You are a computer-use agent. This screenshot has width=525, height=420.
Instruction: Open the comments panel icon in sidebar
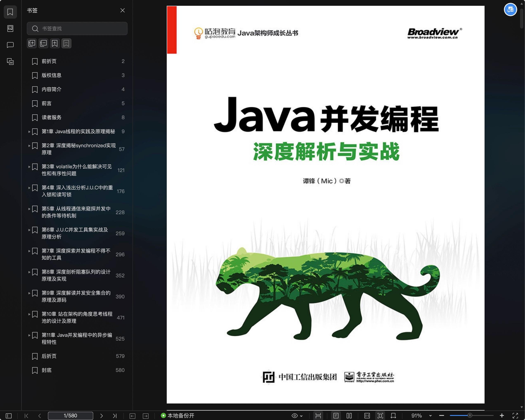click(x=10, y=45)
